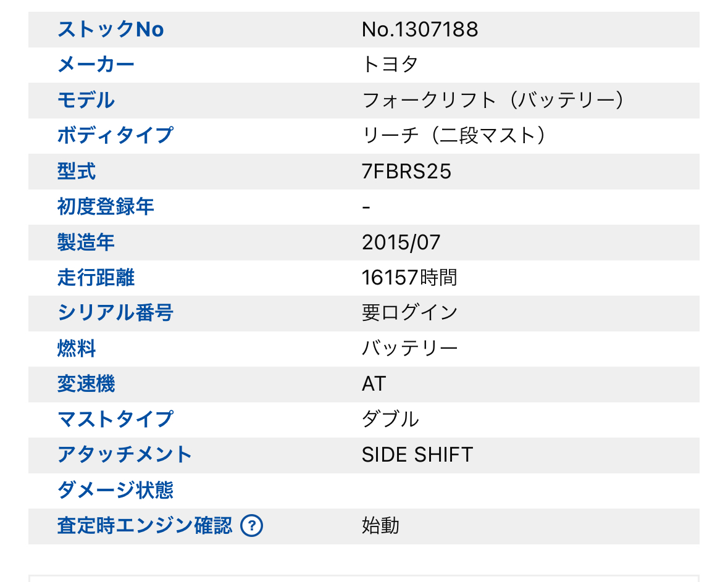Click the stock number No.1307188
728x582 pixels.
pos(420,29)
